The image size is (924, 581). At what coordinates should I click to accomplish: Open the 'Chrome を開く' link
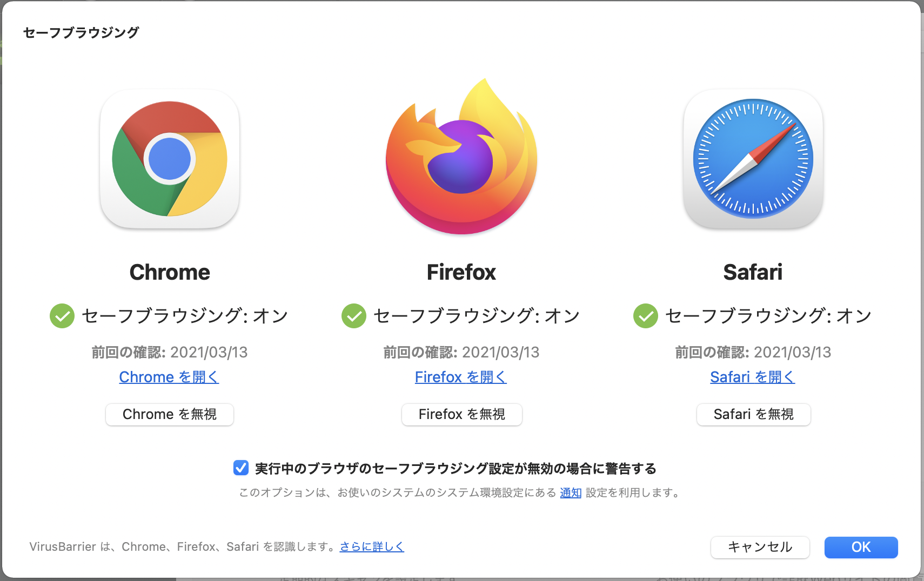coord(169,377)
